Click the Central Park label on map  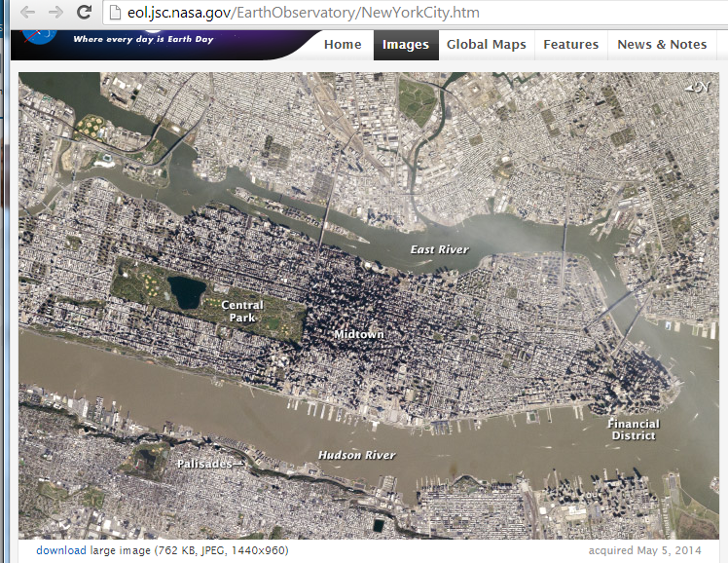pyautogui.click(x=242, y=312)
